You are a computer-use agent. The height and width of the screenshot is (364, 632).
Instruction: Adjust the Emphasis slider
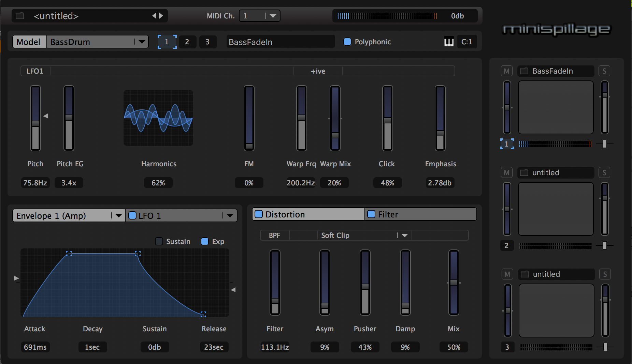click(x=440, y=133)
